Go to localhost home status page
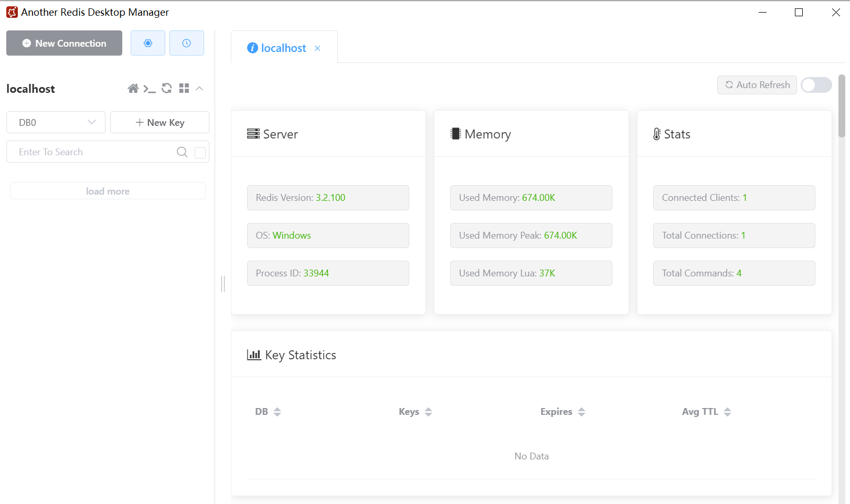 [x=133, y=89]
